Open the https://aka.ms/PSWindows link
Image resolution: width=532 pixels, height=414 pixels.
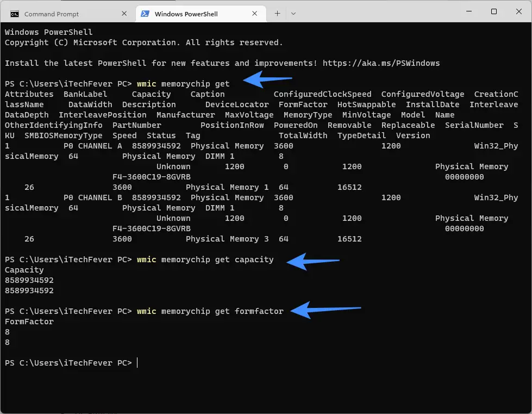(381, 63)
